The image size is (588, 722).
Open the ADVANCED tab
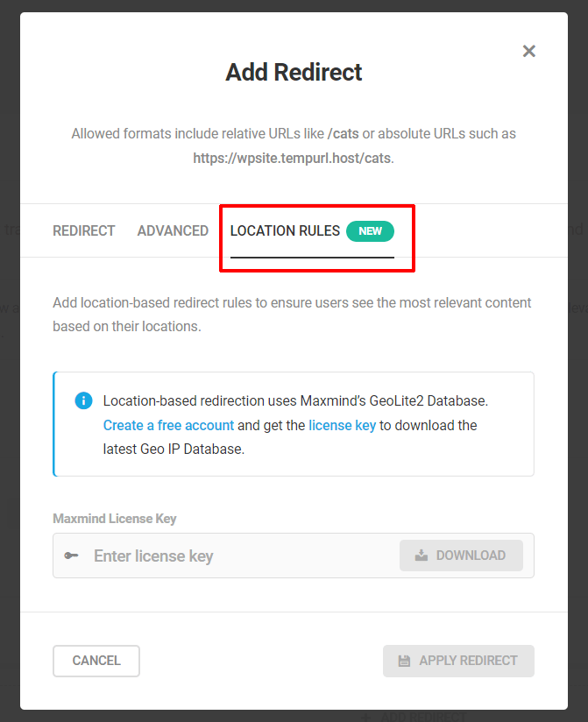point(173,230)
